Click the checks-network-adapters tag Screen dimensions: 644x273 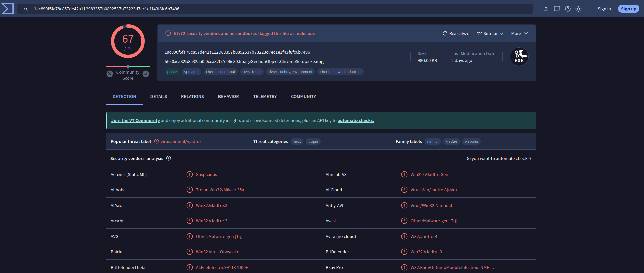point(340,72)
